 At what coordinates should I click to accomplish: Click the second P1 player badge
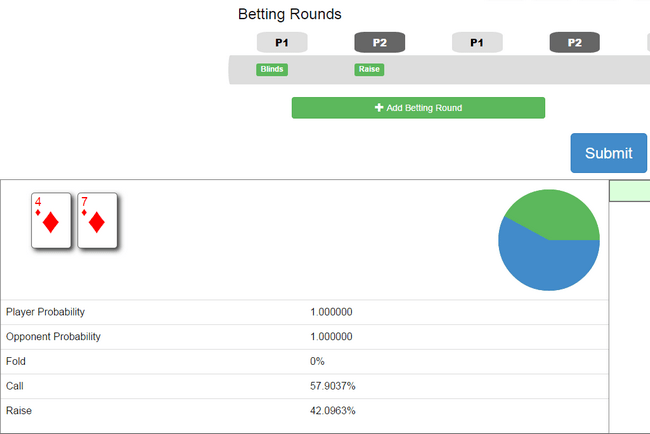coord(477,42)
